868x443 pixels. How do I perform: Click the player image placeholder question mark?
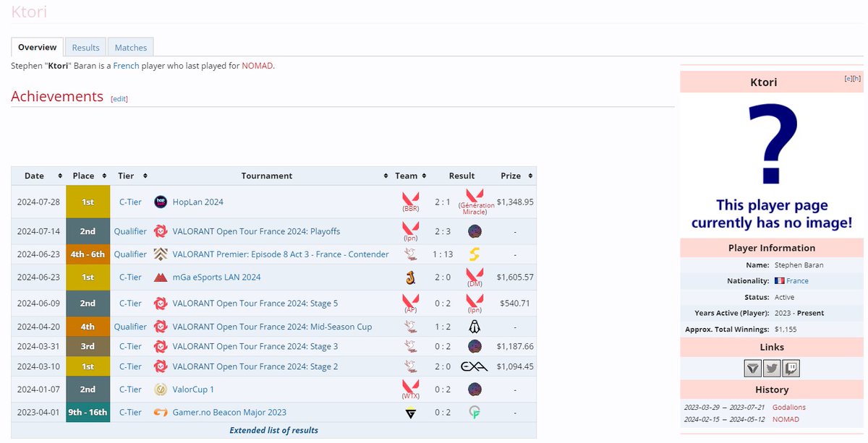[x=772, y=143]
